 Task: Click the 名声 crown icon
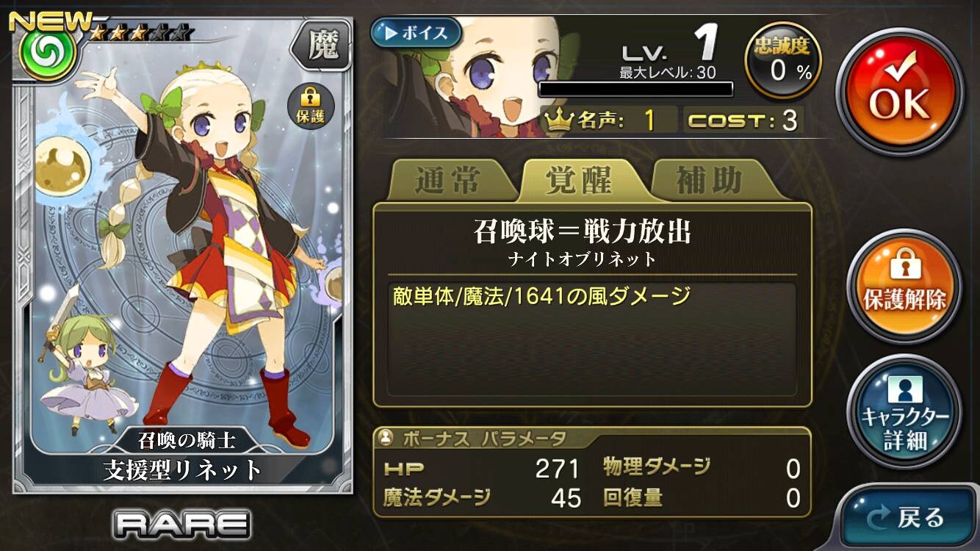558,120
